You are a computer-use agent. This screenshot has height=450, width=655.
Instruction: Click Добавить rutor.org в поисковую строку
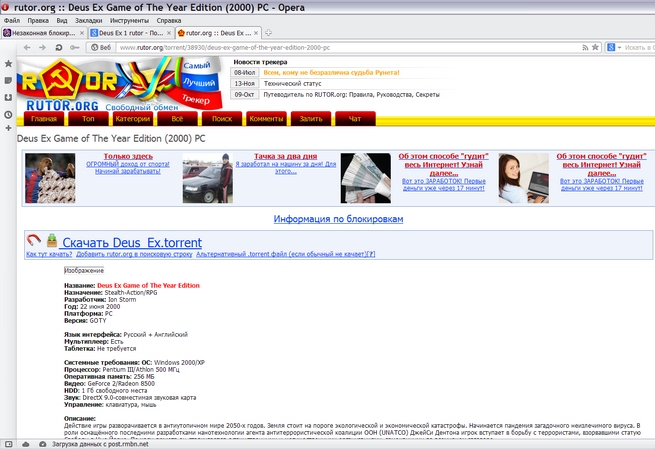tap(134, 254)
